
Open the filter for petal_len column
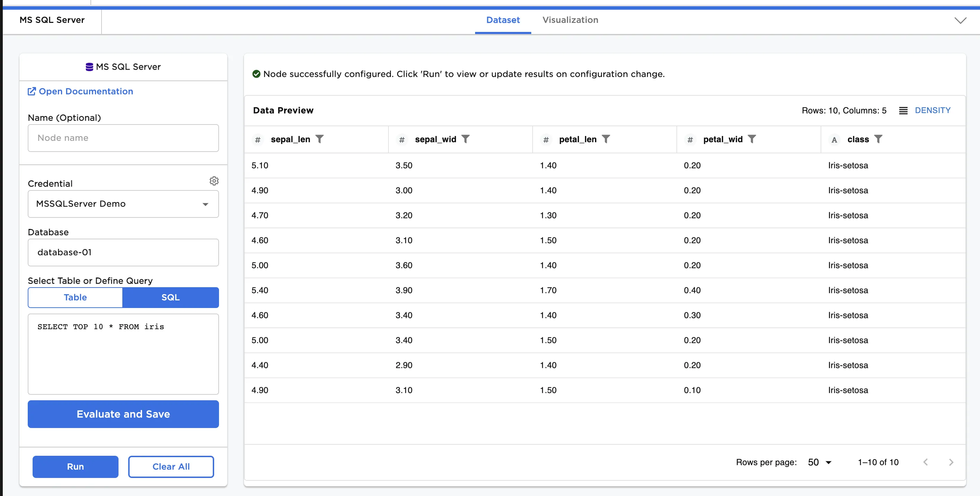pyautogui.click(x=606, y=139)
